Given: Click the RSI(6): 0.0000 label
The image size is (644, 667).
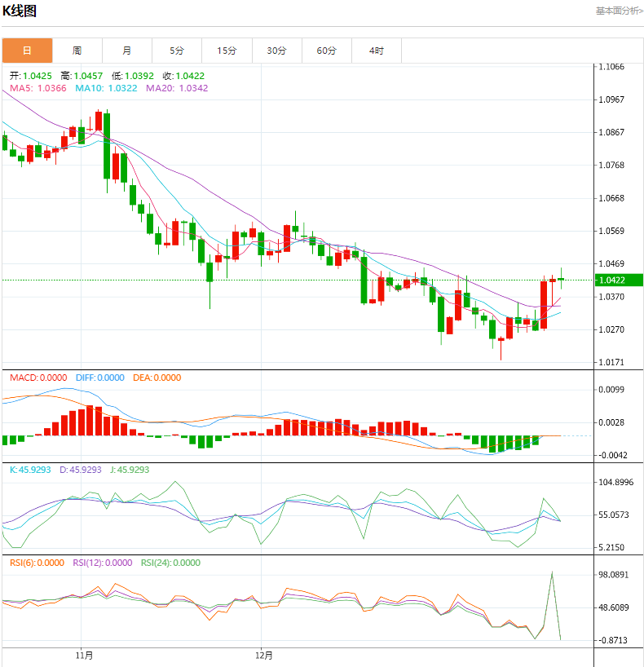Looking at the screenshot, I should tap(37, 563).
